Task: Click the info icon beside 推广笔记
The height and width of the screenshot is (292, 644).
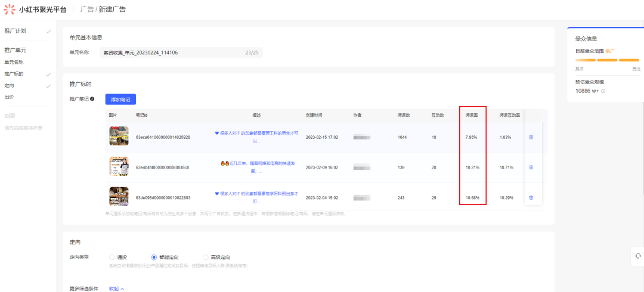Action: [92, 99]
